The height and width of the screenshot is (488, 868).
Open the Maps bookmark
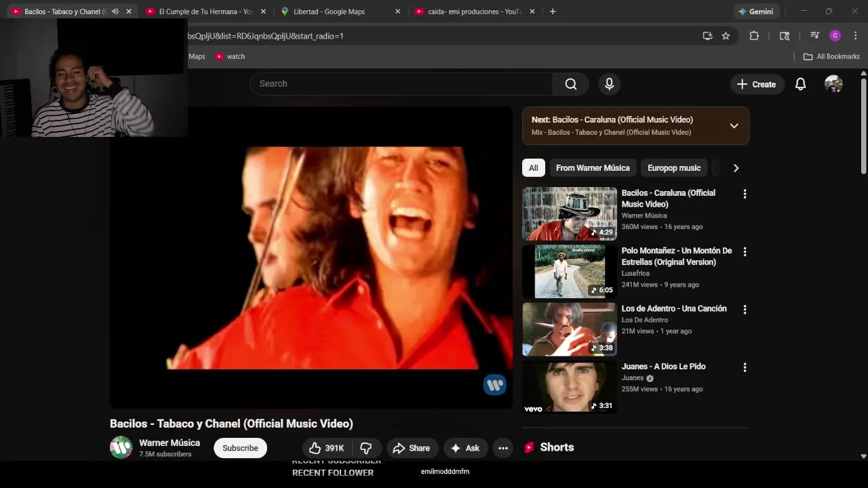[x=196, y=56]
